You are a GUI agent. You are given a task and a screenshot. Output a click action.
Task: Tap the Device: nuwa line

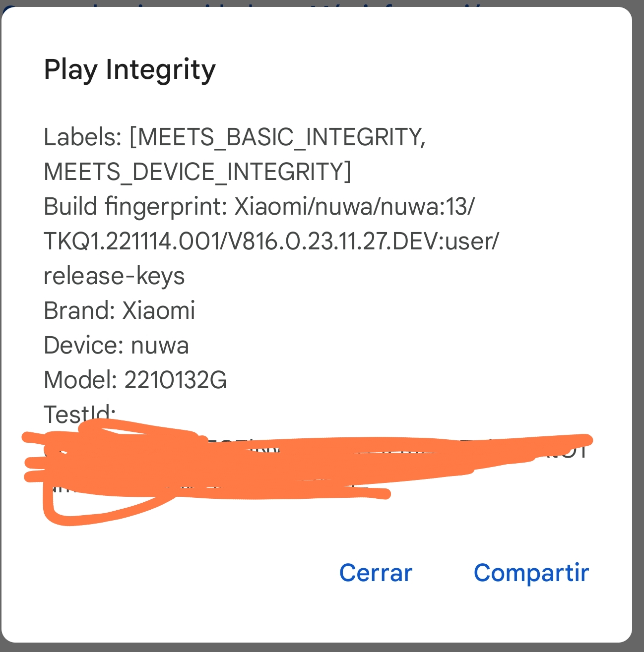[116, 346]
